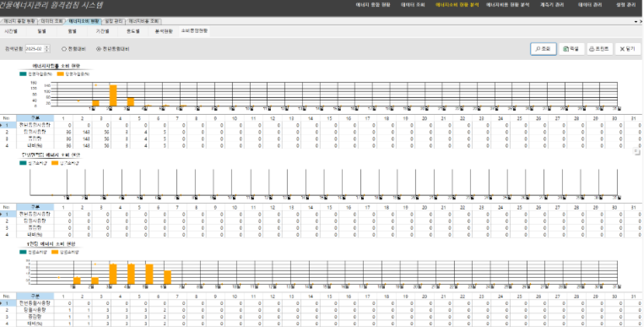
Task: Click teal legend swatch in 1인당 에너지 소비 chart
Action: click(x=23, y=252)
